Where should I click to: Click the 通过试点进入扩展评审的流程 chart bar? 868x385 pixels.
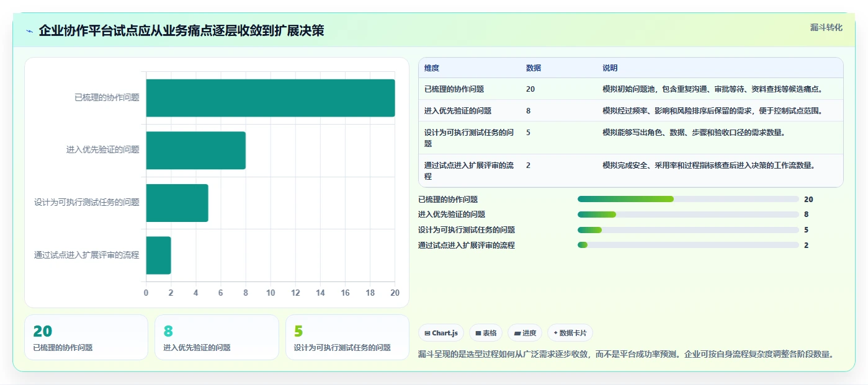tap(159, 255)
